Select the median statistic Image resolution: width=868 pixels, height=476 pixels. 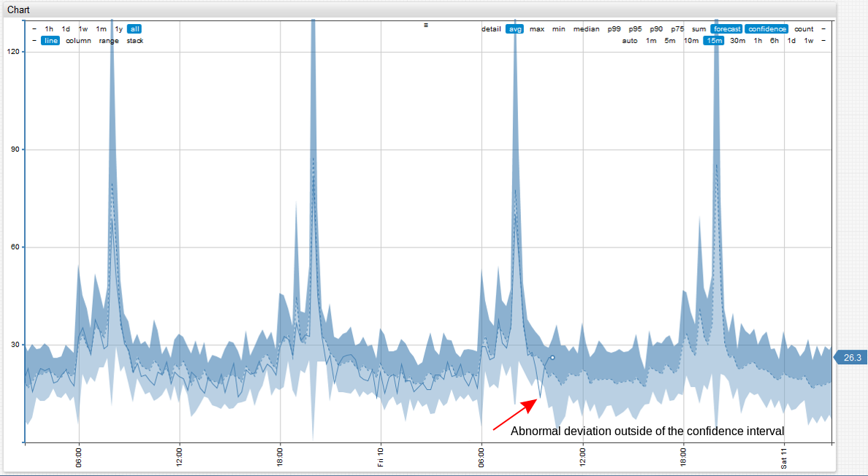tap(586, 29)
